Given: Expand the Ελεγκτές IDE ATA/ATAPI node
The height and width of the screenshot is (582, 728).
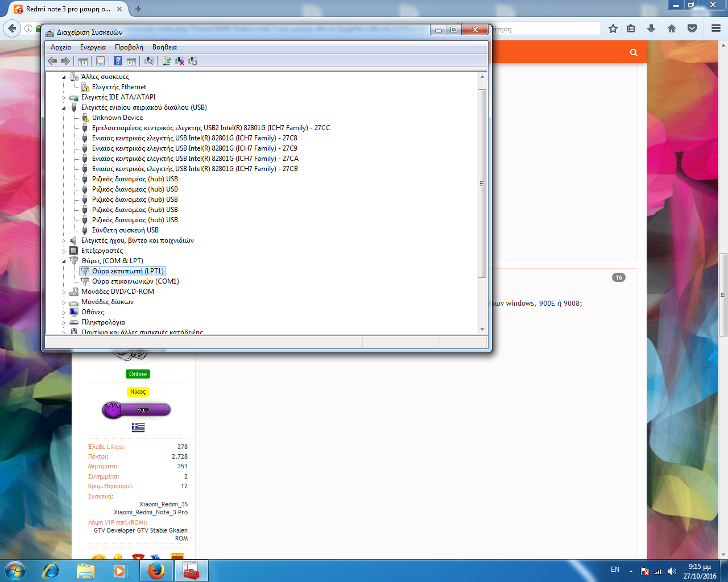Looking at the screenshot, I should 64,98.
